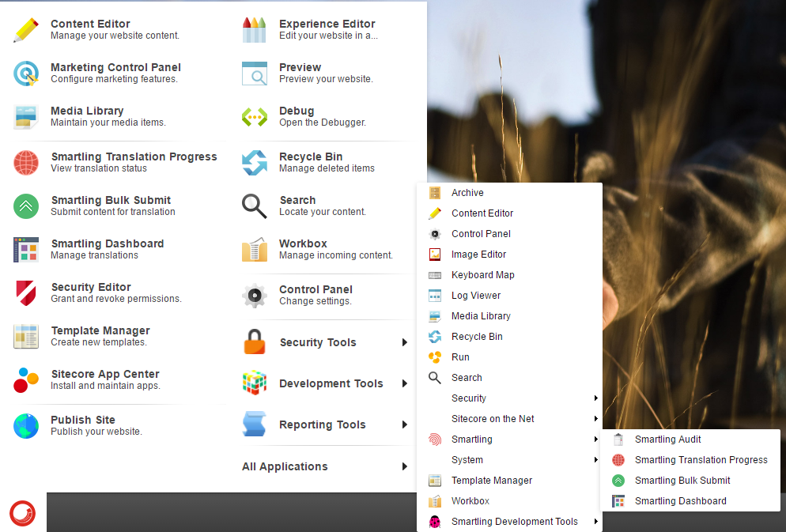The height and width of the screenshot is (532, 786).
Task: Open the Template Manager icon in start menu
Action: (x=26, y=336)
